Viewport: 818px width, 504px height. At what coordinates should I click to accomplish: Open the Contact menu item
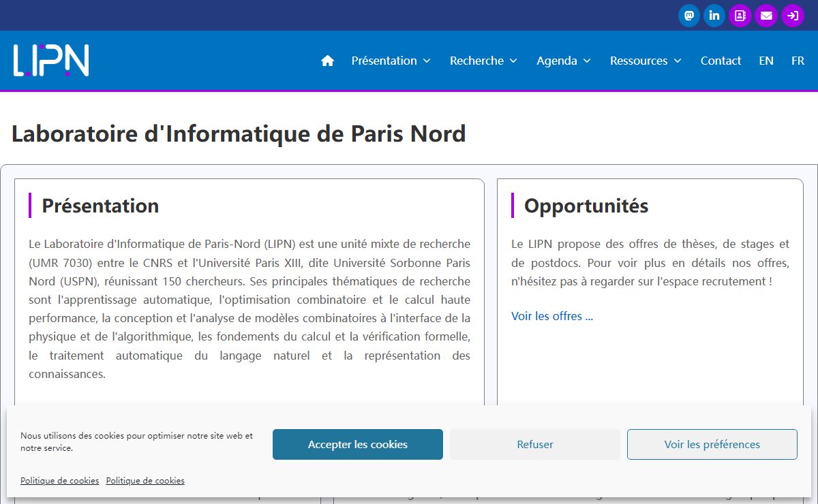coord(721,61)
